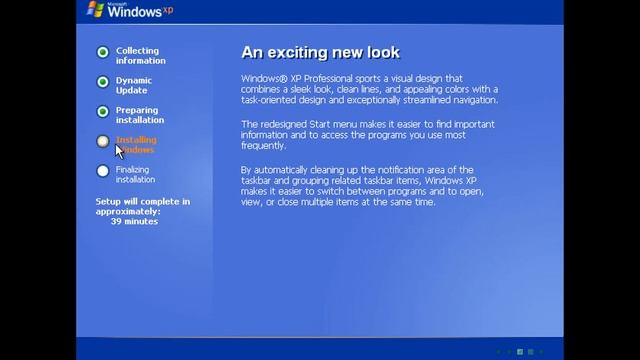Select the Installing Windows step indicator

coord(103,141)
